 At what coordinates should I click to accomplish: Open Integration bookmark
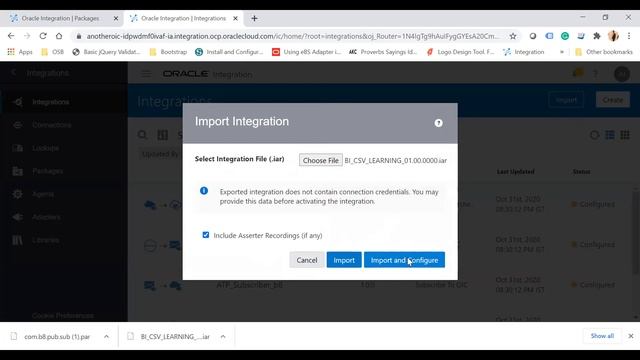click(524, 52)
